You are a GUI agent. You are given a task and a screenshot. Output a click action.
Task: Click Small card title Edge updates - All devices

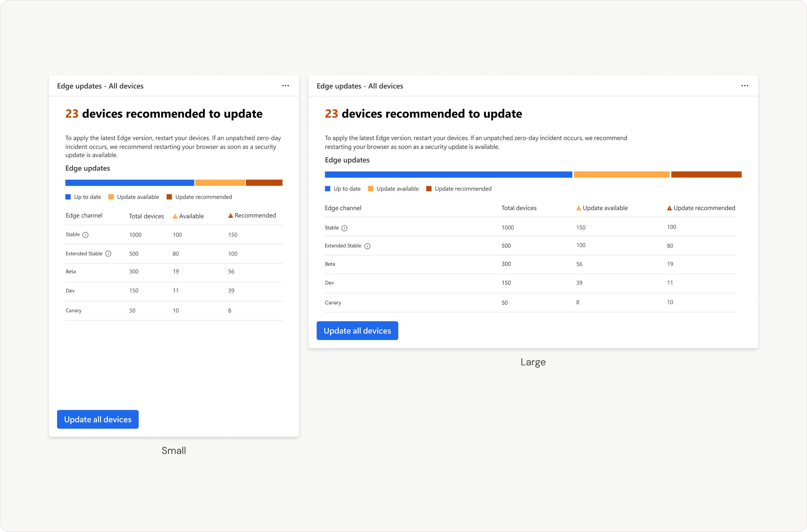(x=100, y=86)
